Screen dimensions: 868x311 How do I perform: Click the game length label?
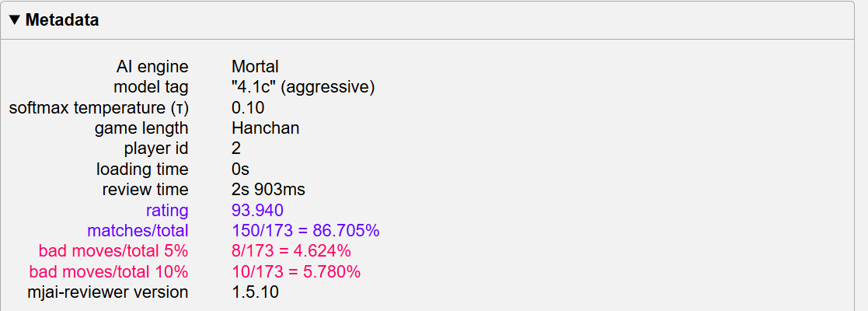(x=141, y=128)
